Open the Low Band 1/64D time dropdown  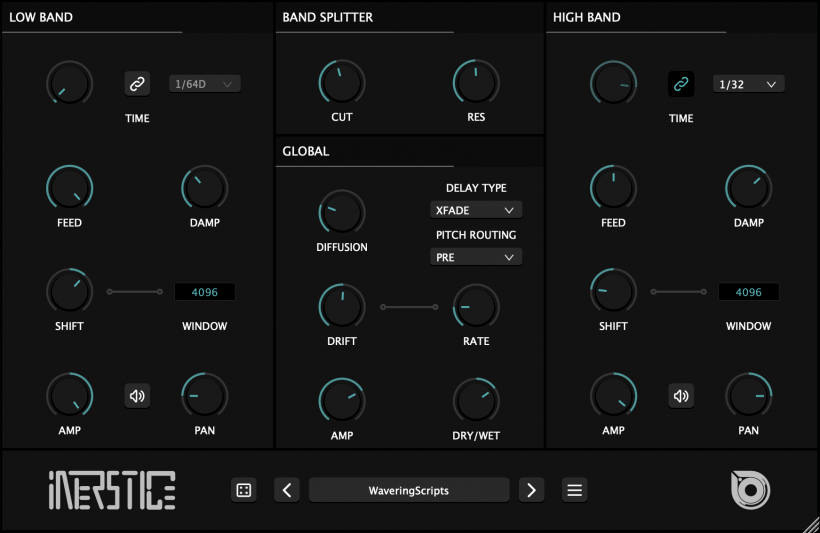(x=204, y=84)
